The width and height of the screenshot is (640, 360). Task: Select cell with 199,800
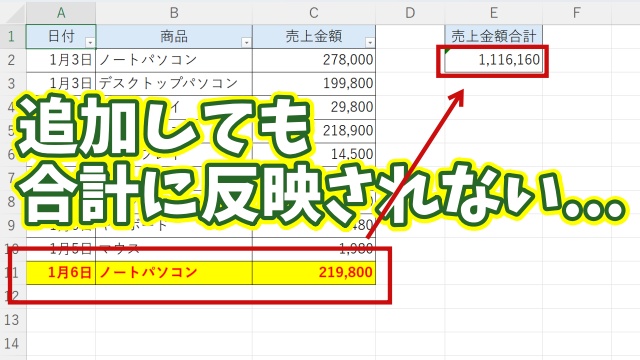[314, 84]
